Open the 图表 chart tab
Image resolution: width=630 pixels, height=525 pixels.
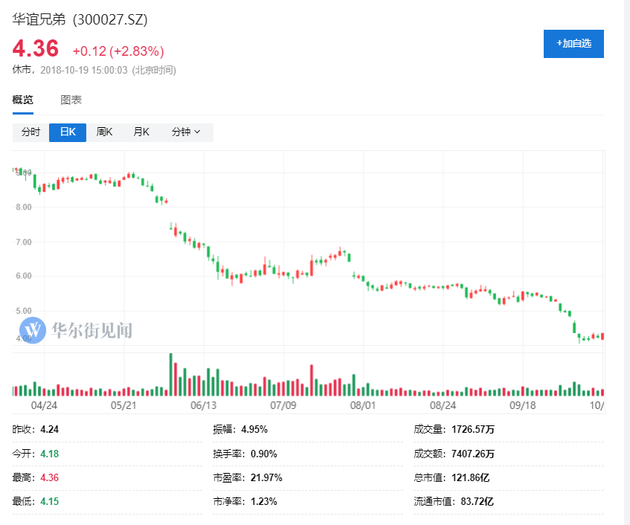[71, 100]
